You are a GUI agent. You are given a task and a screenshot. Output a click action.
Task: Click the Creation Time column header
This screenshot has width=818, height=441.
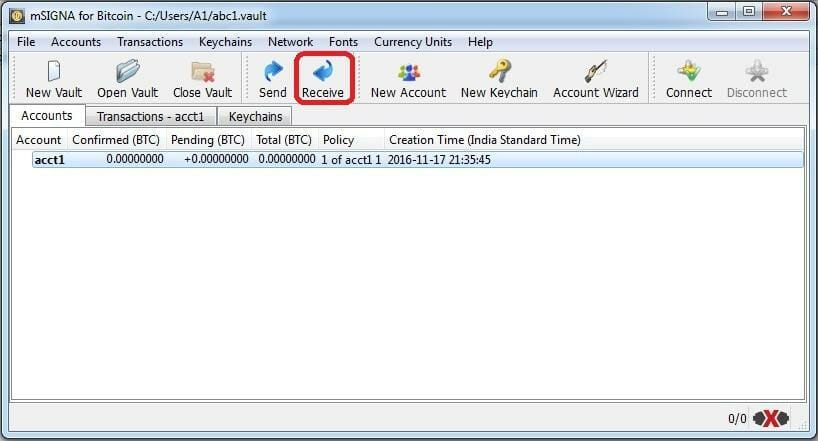(x=485, y=140)
